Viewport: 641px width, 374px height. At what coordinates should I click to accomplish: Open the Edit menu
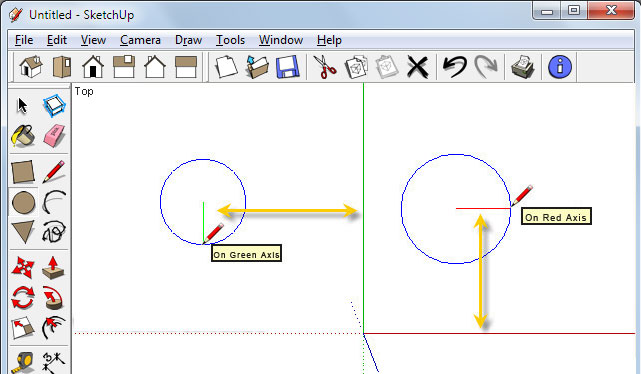coord(57,40)
